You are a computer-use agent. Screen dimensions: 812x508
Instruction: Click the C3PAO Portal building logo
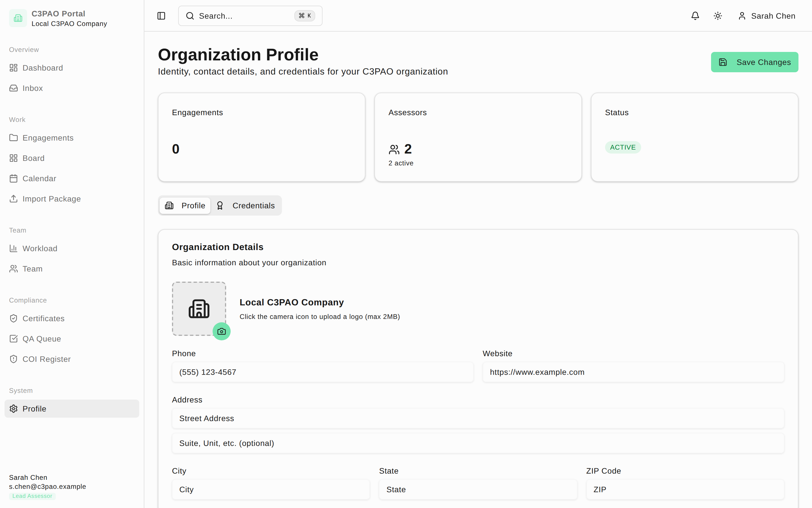[x=18, y=18]
